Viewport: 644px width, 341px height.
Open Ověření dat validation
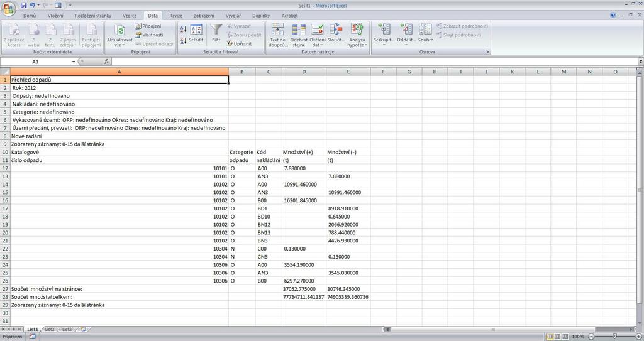tap(317, 35)
